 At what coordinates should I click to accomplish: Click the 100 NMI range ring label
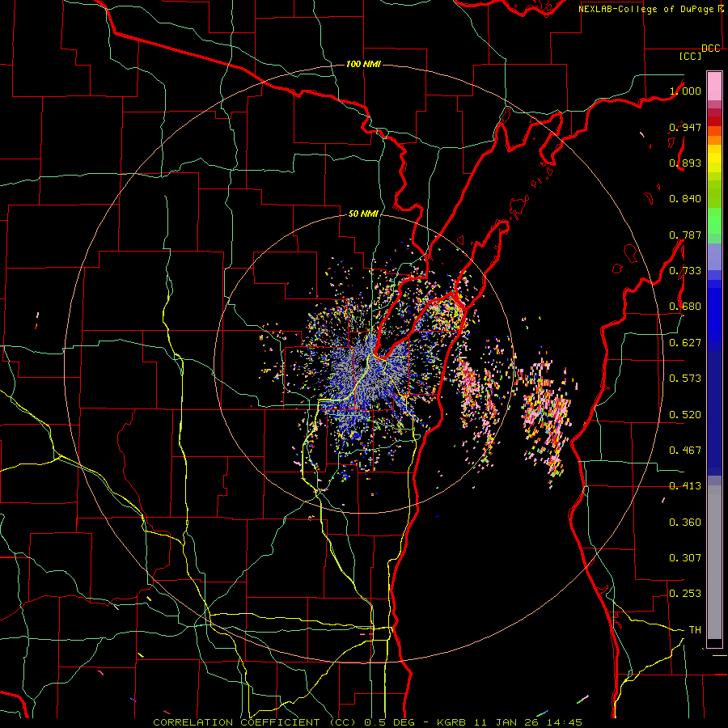(x=363, y=64)
